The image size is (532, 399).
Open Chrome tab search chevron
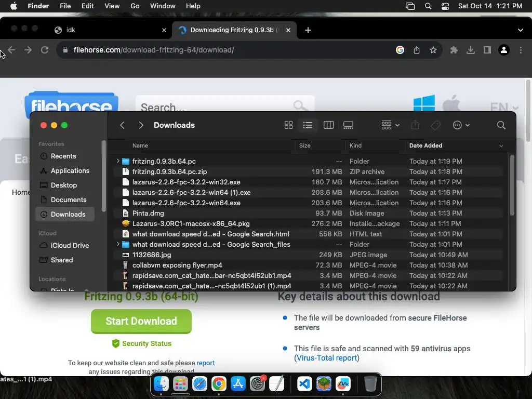tap(521, 30)
